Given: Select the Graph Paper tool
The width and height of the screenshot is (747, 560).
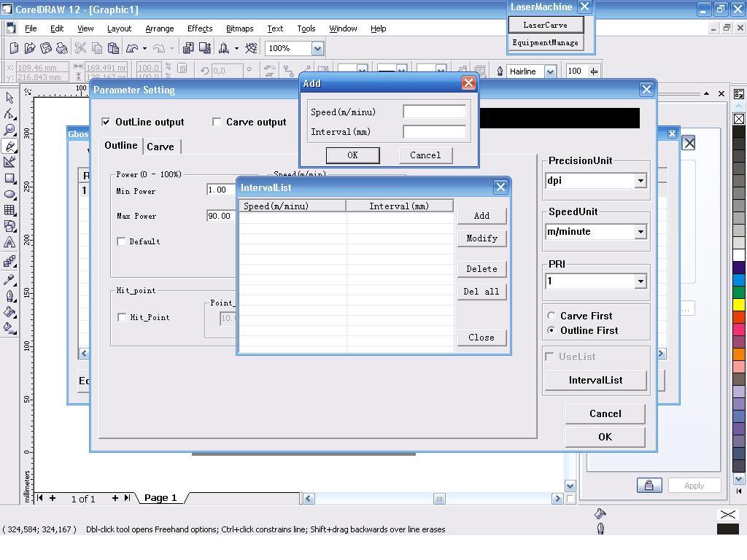Looking at the screenshot, I should pos(9,211).
